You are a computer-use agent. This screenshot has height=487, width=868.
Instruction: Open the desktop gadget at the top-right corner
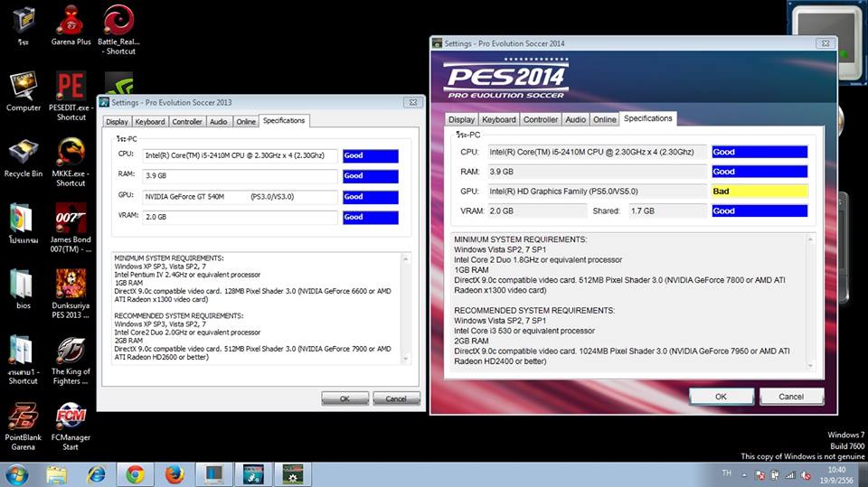827,43
